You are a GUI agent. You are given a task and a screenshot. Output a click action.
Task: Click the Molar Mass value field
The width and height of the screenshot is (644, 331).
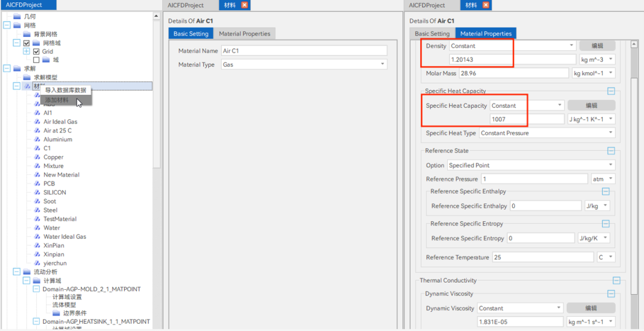514,73
